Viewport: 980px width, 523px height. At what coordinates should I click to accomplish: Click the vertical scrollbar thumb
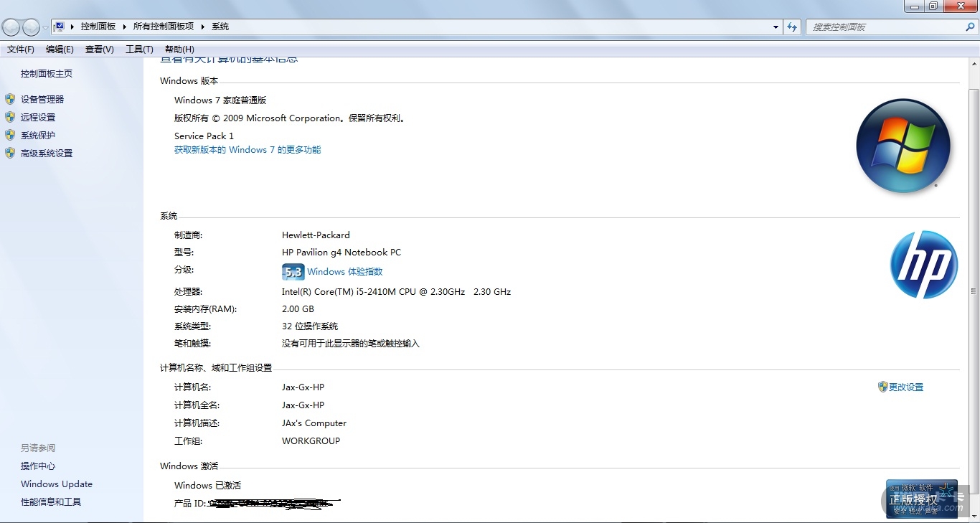tap(974, 291)
